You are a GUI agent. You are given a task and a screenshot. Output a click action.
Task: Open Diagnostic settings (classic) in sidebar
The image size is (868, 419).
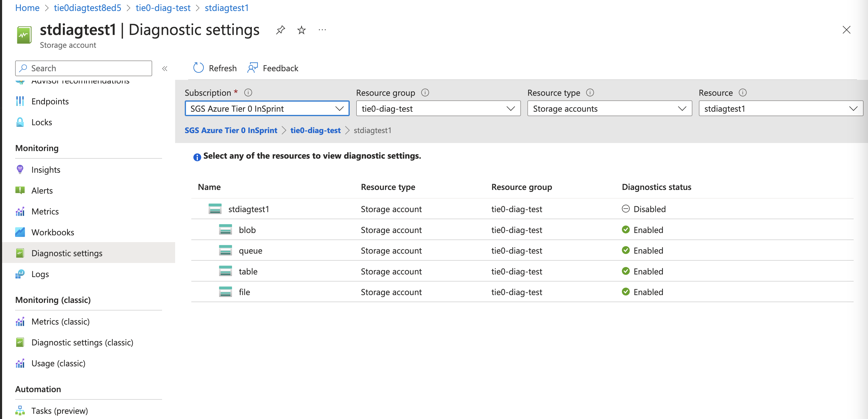pos(82,343)
